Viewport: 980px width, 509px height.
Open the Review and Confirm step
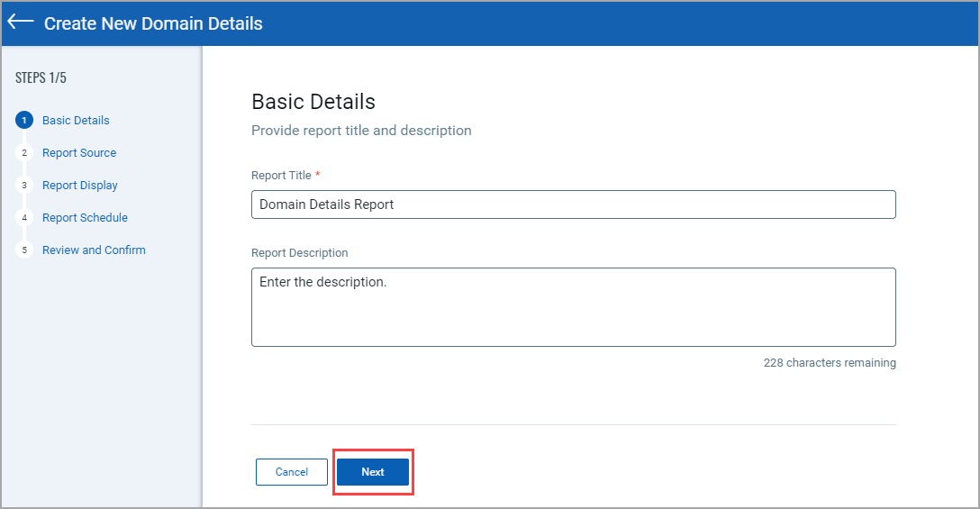click(x=94, y=250)
